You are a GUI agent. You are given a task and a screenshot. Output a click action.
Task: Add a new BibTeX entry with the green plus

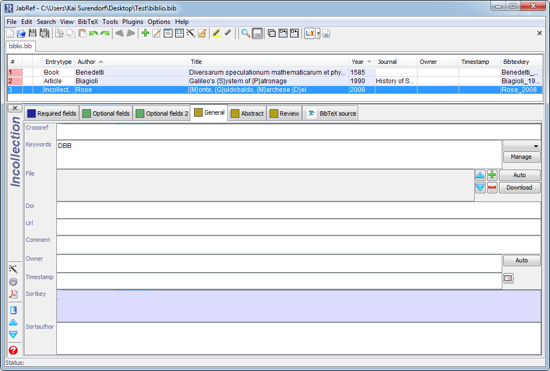(x=145, y=34)
